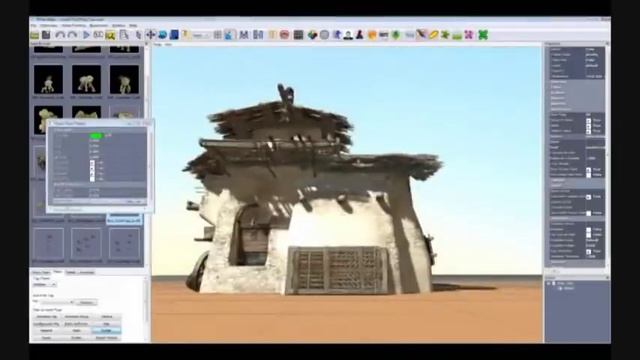Close the floating properties dialog

click(146, 123)
